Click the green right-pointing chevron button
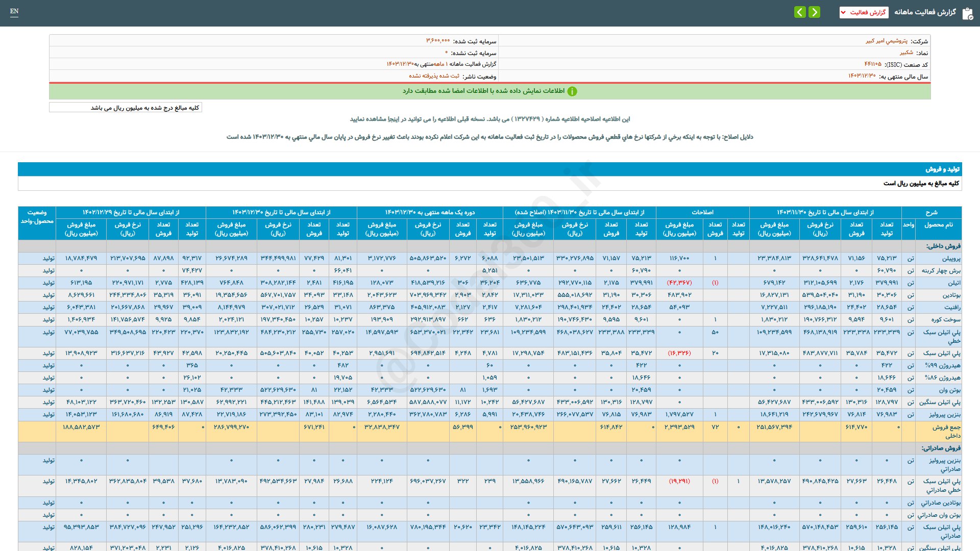 [815, 12]
